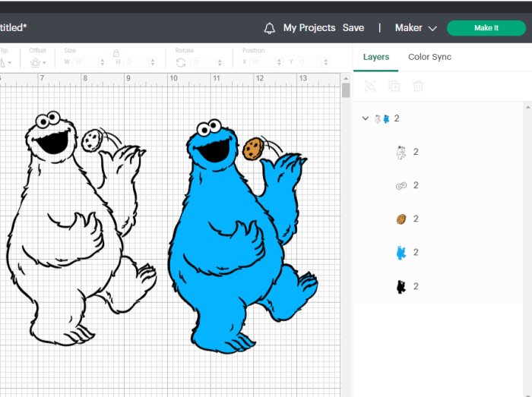Adjust the height stepper arrows
Screen dimensions: 532x397
pos(153,62)
